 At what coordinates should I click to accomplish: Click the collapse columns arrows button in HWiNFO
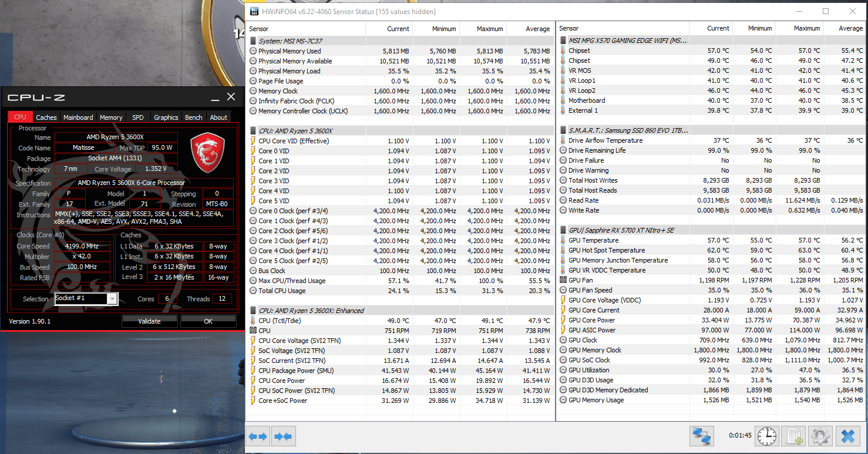coord(283,436)
